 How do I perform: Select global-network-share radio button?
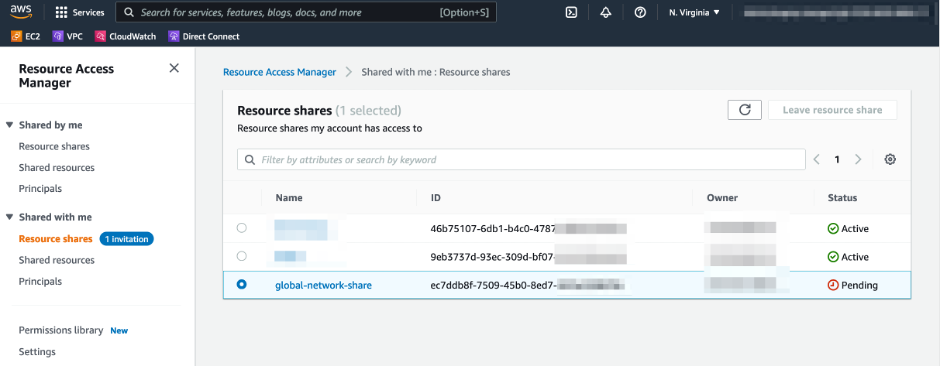tap(242, 284)
